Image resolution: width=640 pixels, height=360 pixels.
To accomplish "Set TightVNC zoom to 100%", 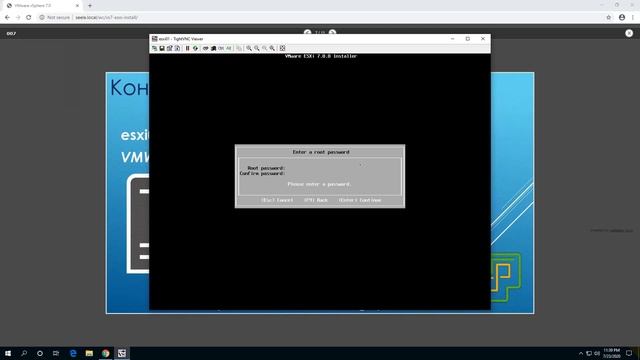I will [264, 48].
